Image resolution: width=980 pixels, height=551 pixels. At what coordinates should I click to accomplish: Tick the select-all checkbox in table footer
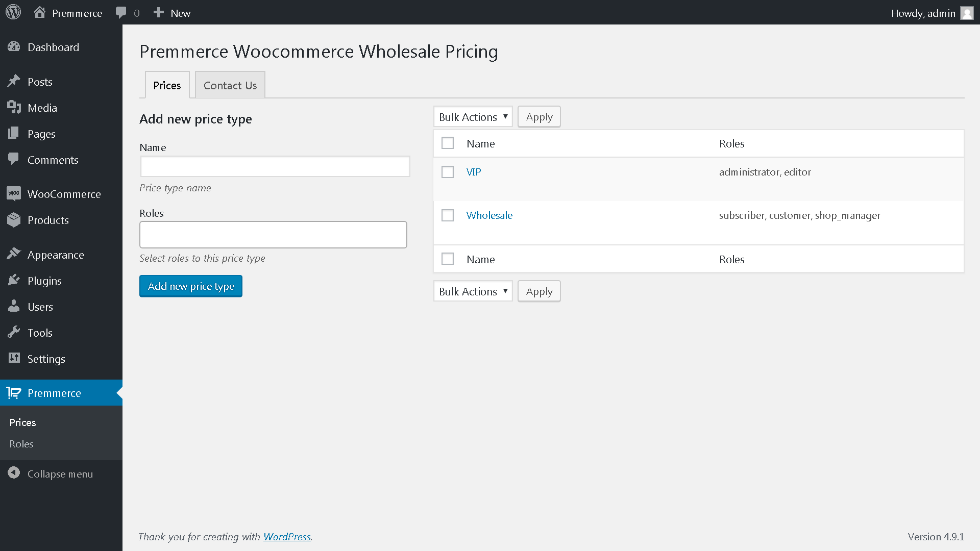coord(448,259)
